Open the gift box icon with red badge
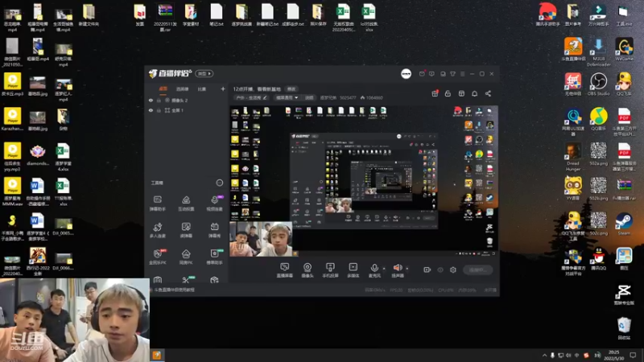Image resolution: width=644 pixels, height=362 pixels. coord(435,93)
